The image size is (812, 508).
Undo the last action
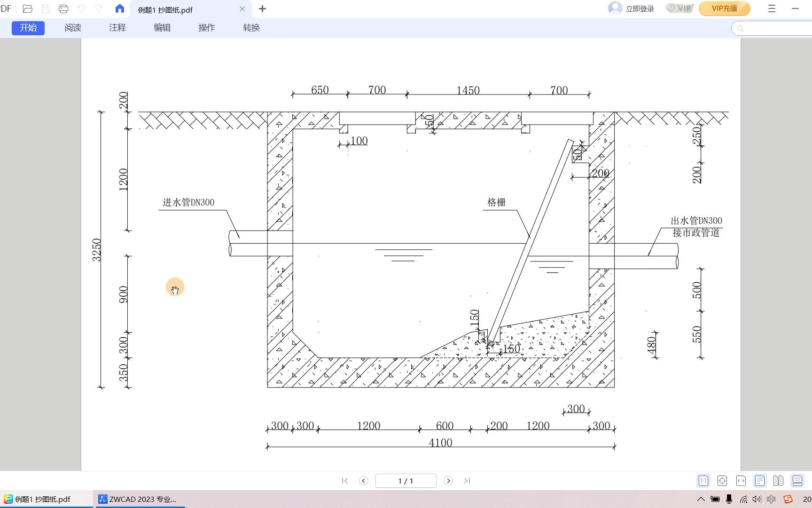(x=80, y=8)
